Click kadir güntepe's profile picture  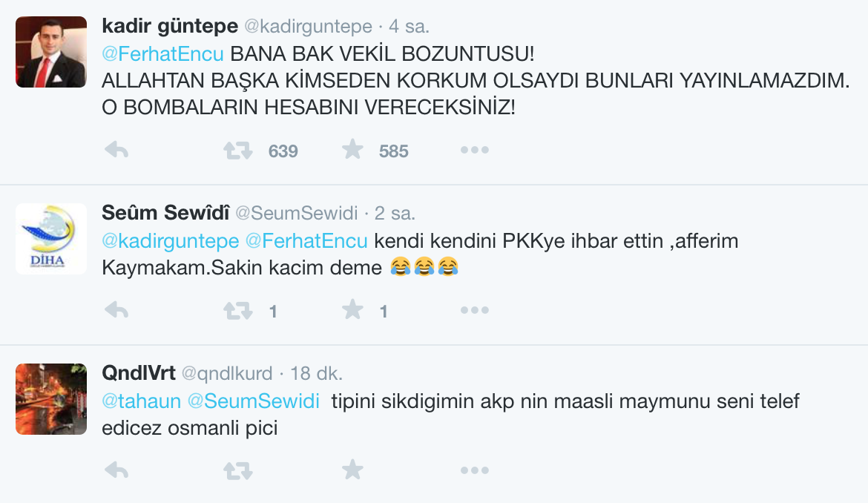point(50,51)
